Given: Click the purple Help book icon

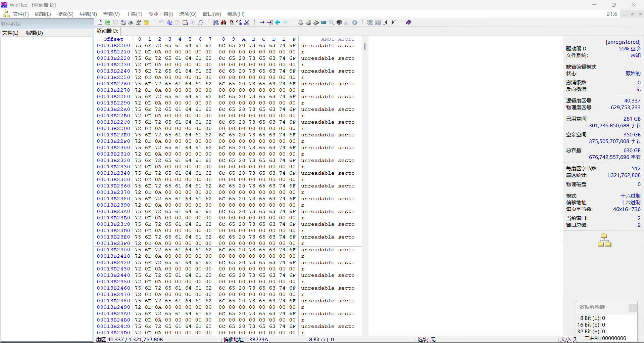Looking at the screenshot, I should click(x=408, y=23).
